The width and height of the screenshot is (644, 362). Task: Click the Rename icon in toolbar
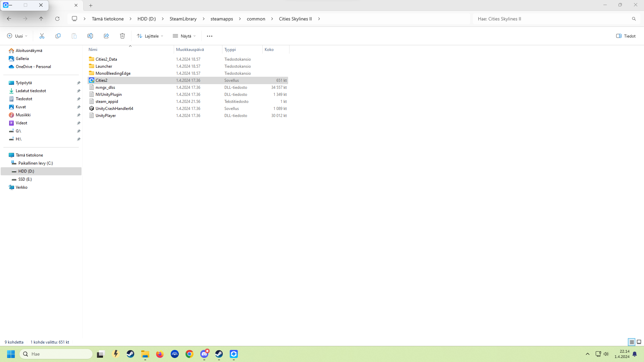[90, 36]
